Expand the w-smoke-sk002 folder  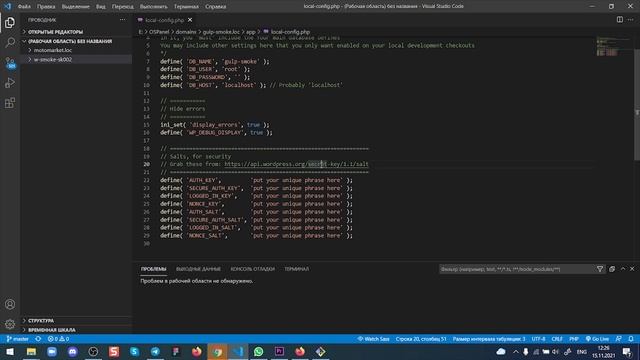76,59
